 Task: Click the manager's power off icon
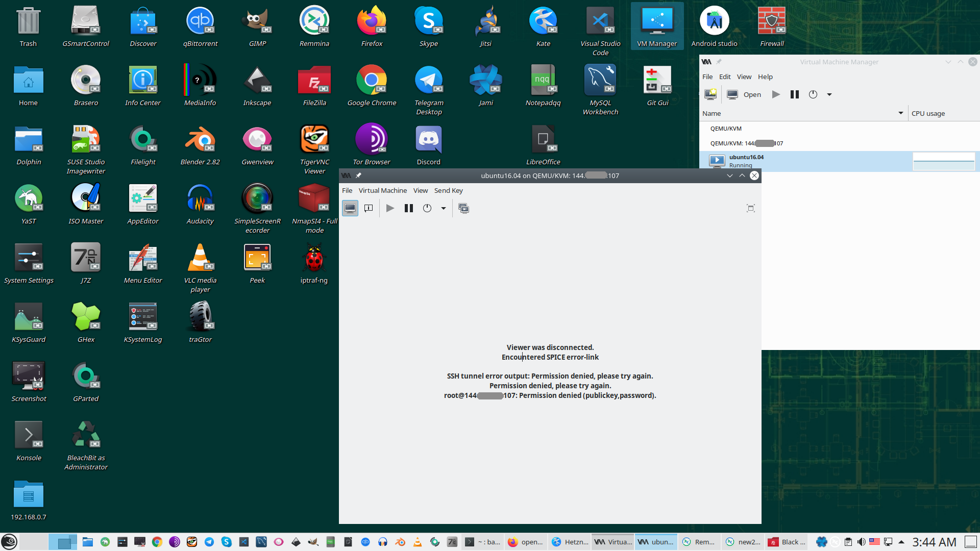tap(813, 94)
